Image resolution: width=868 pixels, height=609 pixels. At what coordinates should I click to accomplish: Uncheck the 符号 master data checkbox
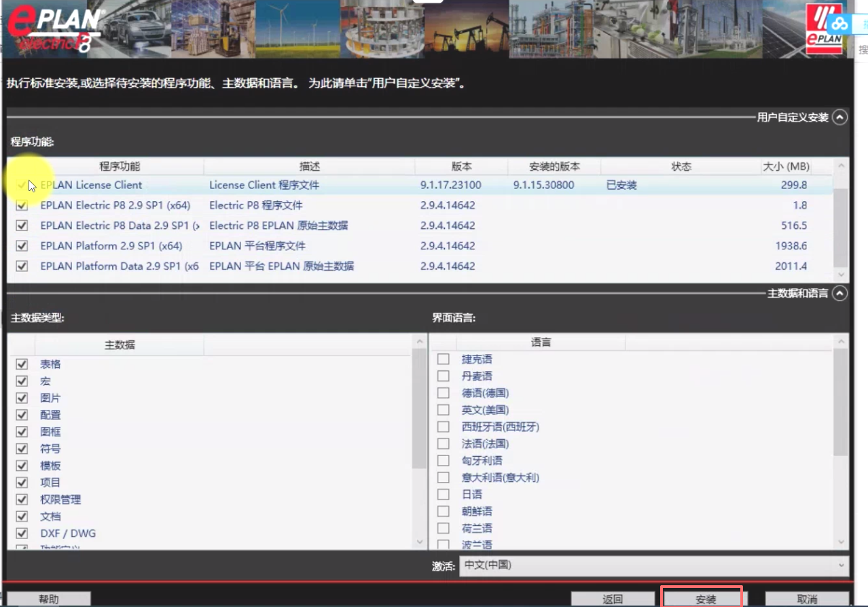pyautogui.click(x=22, y=449)
